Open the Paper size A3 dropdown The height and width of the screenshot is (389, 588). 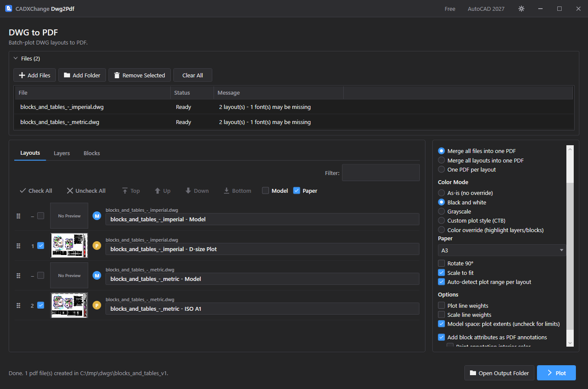(x=502, y=250)
